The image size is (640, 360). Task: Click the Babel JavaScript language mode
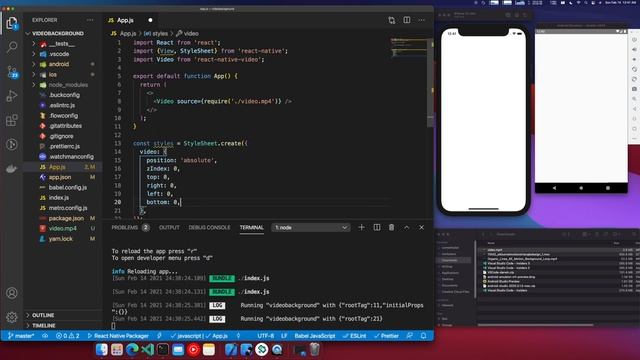315,336
